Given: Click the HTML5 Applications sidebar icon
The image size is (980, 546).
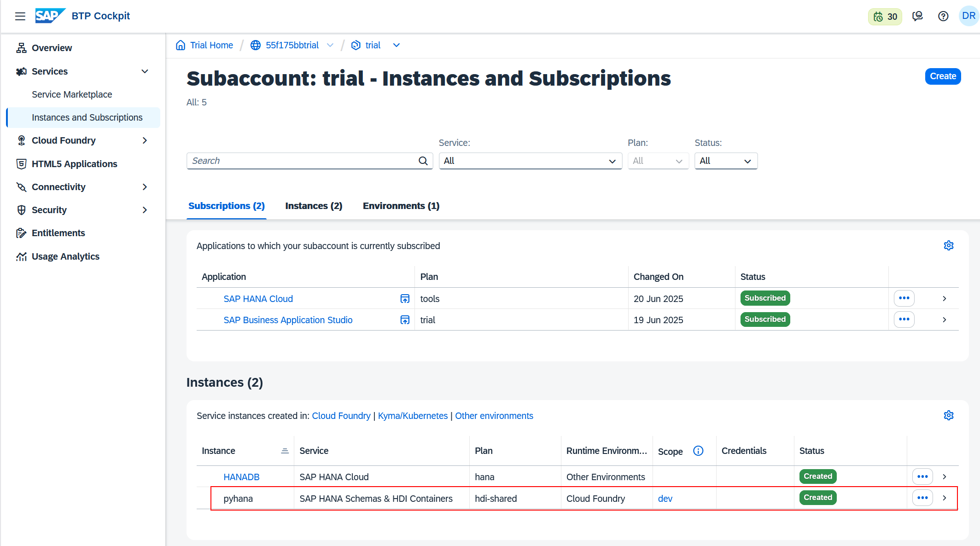Looking at the screenshot, I should coord(21,164).
